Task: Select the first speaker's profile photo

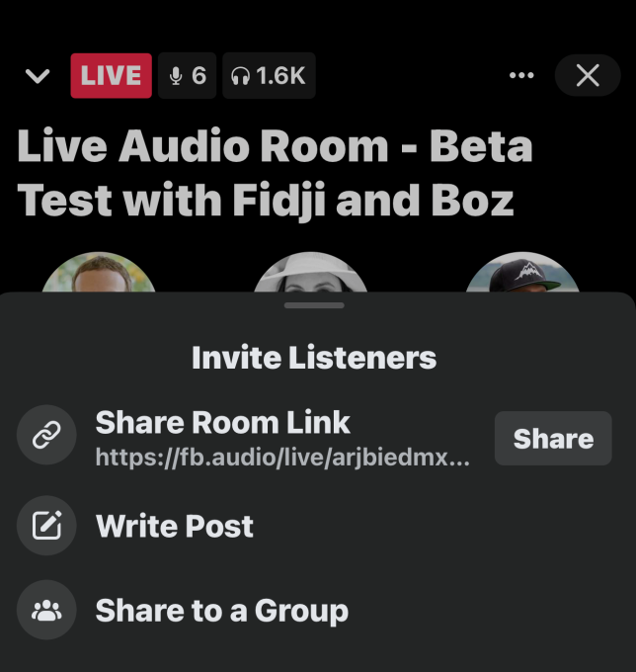Action: [x=99, y=274]
